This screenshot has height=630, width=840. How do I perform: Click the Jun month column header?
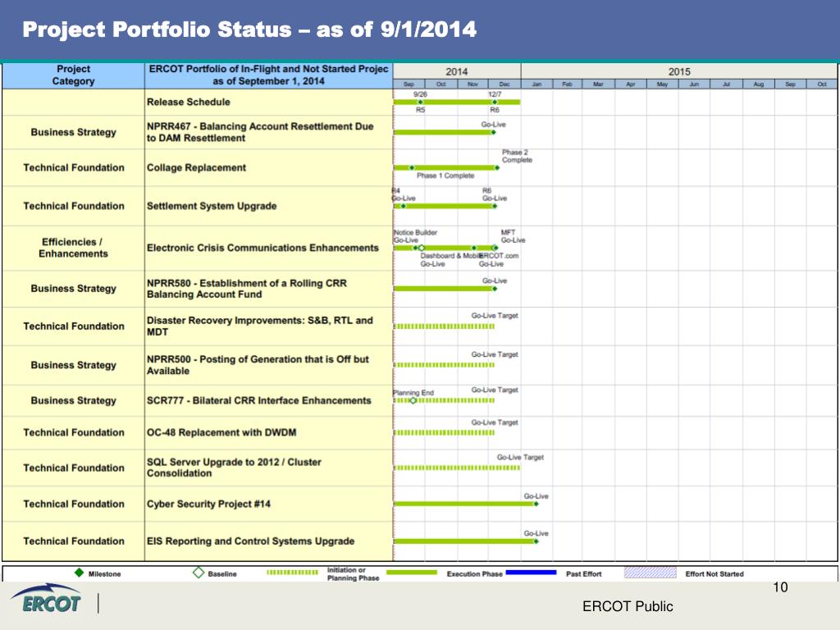coord(694,84)
